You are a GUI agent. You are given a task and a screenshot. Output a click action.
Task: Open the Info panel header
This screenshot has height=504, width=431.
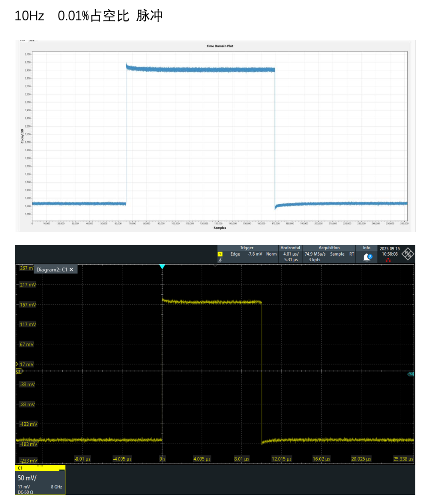coord(366,248)
